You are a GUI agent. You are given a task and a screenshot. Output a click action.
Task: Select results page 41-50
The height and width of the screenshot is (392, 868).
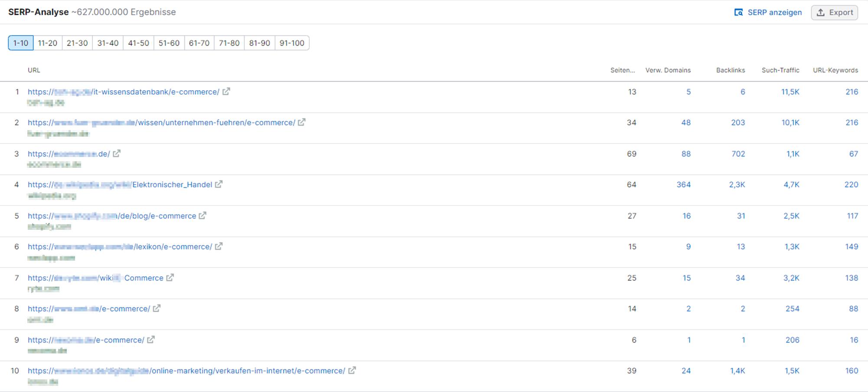click(139, 43)
